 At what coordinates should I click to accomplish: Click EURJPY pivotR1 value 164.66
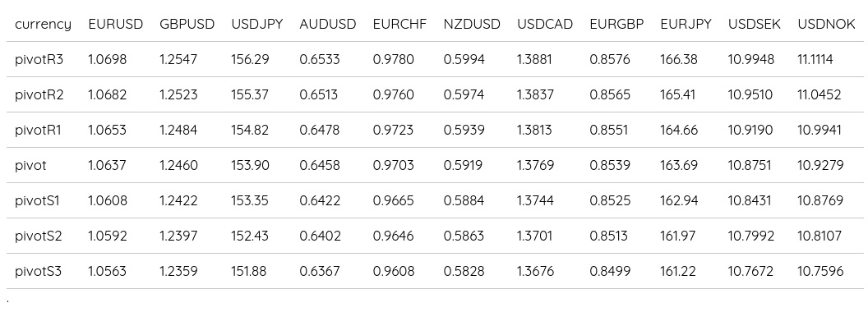coord(679,130)
